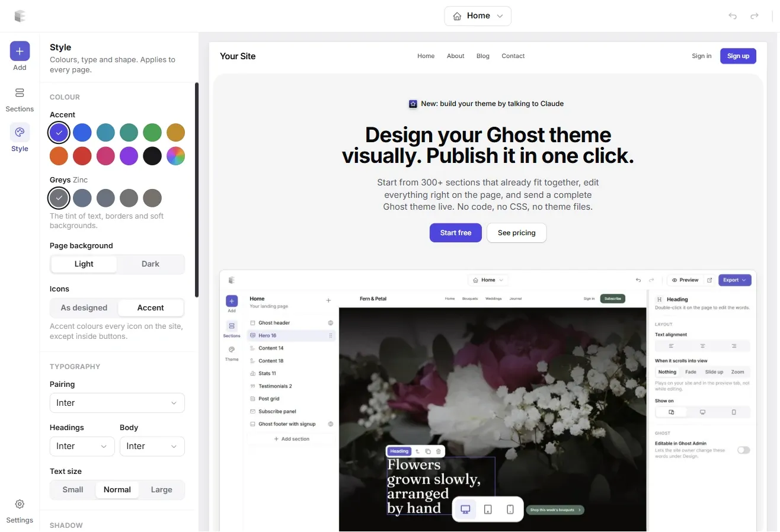This screenshot has width=780, height=532.
Task: Open the Style panel from the left rail
Action: click(x=20, y=138)
